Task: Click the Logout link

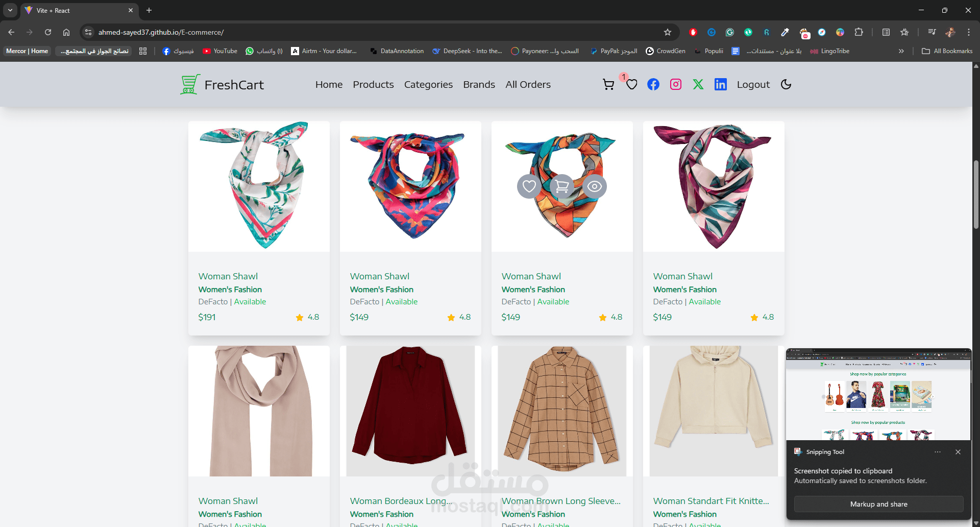Action: tap(753, 84)
